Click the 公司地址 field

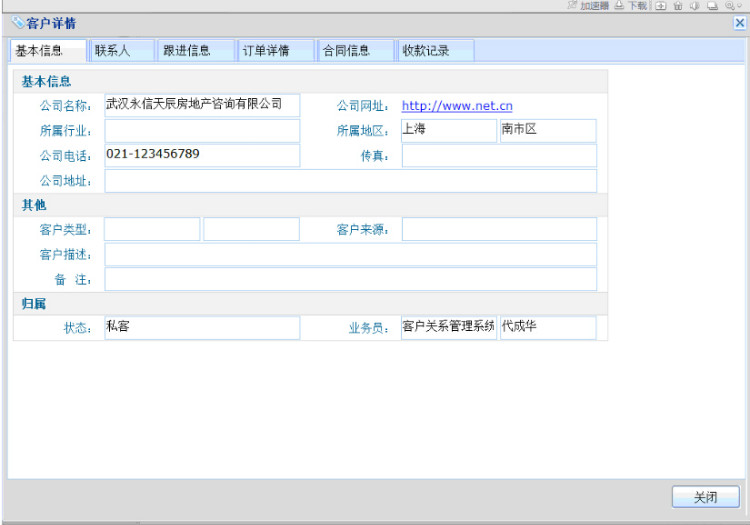point(351,181)
